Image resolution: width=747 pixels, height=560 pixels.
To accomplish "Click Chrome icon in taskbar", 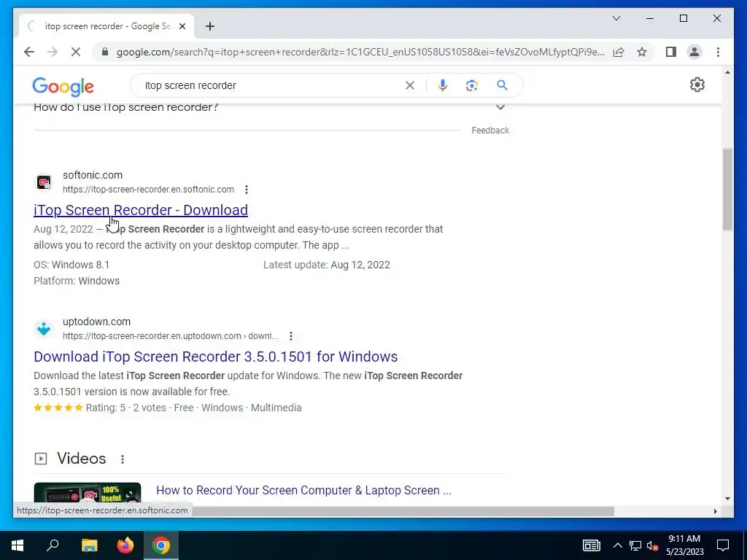I will point(161,545).
